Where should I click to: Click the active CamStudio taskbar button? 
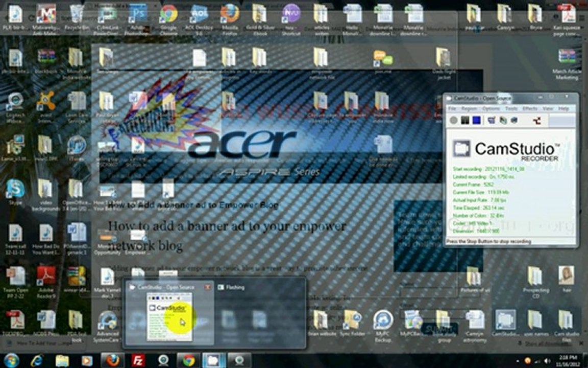click(214, 360)
